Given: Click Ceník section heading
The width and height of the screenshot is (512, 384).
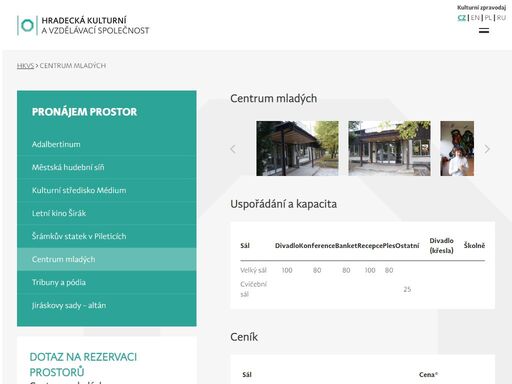Looking at the screenshot, I should tap(244, 337).
